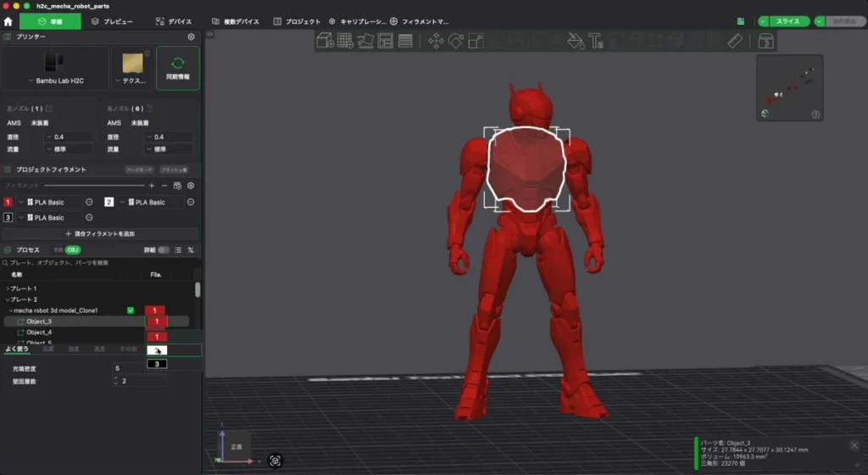
Task: Click the 同期情報 sync info button
Action: click(178, 68)
